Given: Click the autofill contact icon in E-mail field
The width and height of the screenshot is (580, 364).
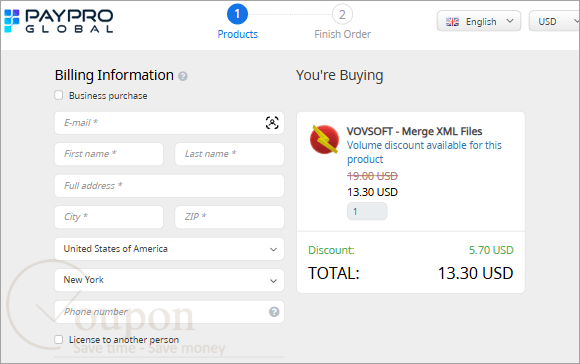Looking at the screenshot, I should click(x=272, y=123).
